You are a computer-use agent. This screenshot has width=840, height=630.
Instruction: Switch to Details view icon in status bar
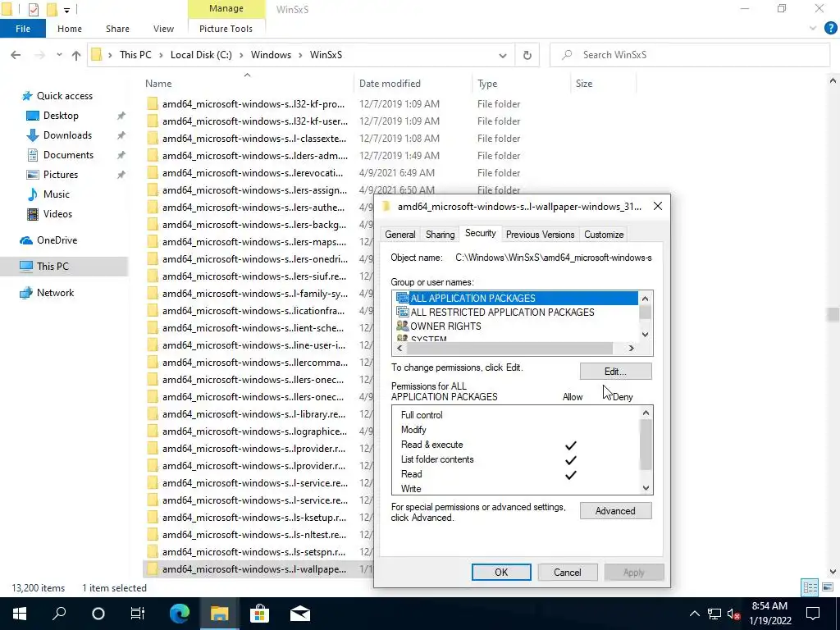(810, 587)
